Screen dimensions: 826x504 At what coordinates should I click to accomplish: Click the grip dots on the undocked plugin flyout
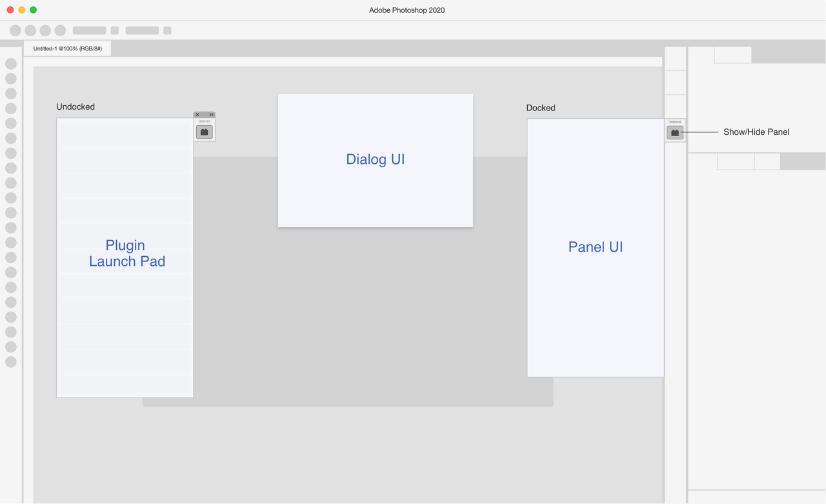(204, 121)
